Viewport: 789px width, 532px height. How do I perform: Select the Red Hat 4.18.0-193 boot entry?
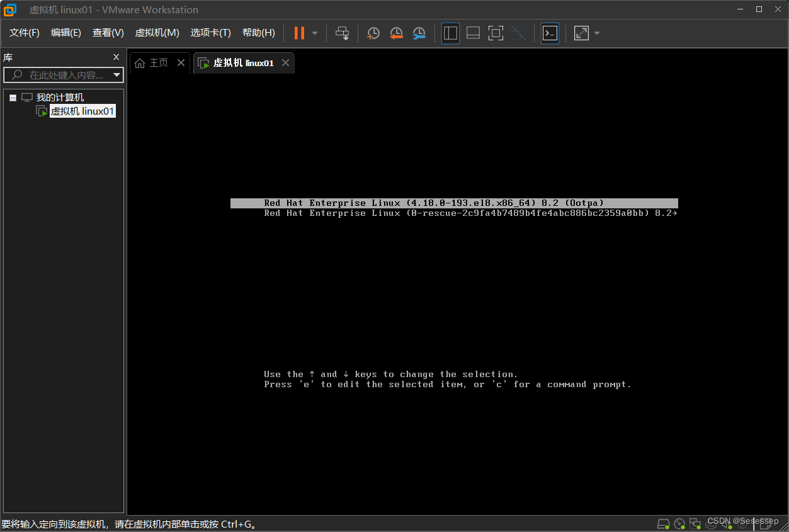point(454,203)
